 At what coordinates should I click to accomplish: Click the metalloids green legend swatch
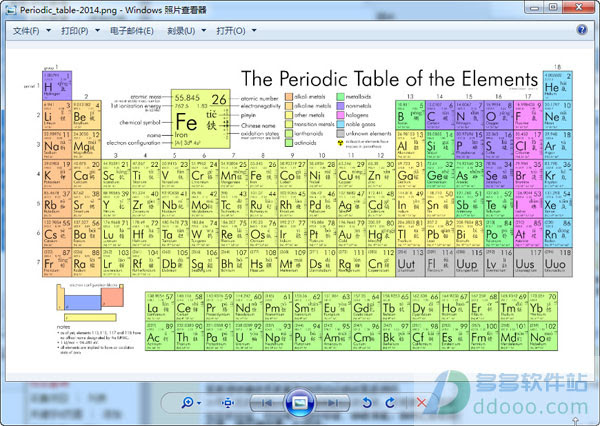pyautogui.click(x=340, y=96)
